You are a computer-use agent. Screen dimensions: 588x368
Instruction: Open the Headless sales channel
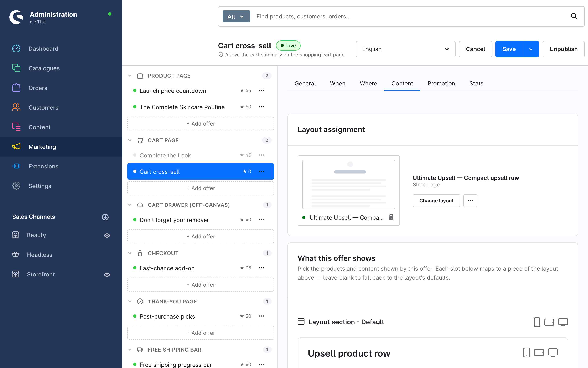tap(40, 255)
